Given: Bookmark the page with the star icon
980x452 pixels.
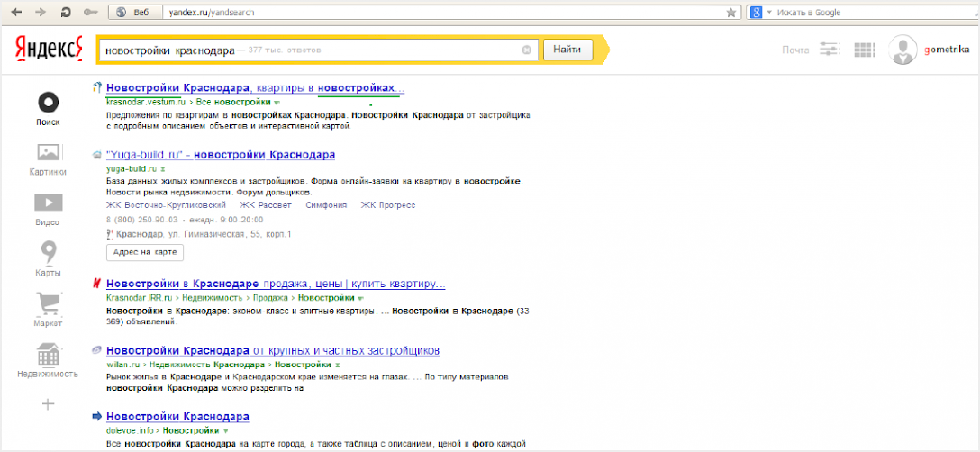Looking at the screenshot, I should [730, 13].
